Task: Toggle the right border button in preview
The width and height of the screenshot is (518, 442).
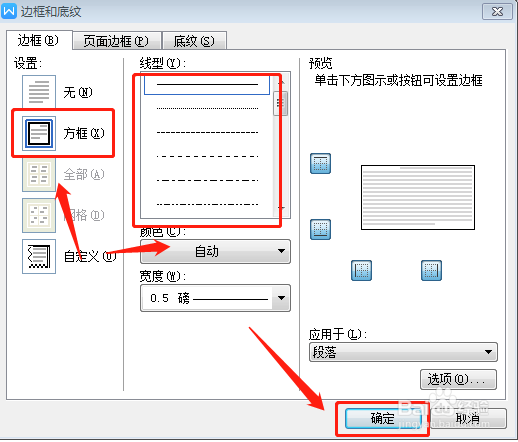Action: [431, 270]
